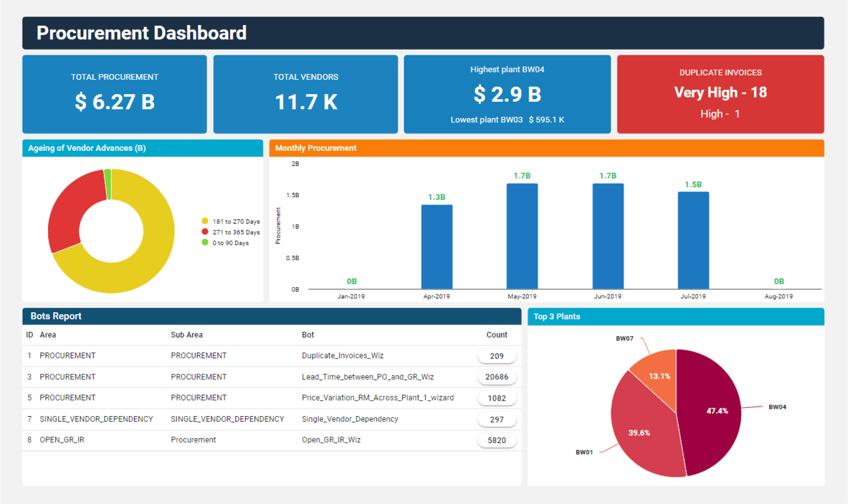This screenshot has height=504, width=848.
Task: Click the May-2019 bar in Monthly Procurement
Action: pyautogui.click(x=522, y=236)
